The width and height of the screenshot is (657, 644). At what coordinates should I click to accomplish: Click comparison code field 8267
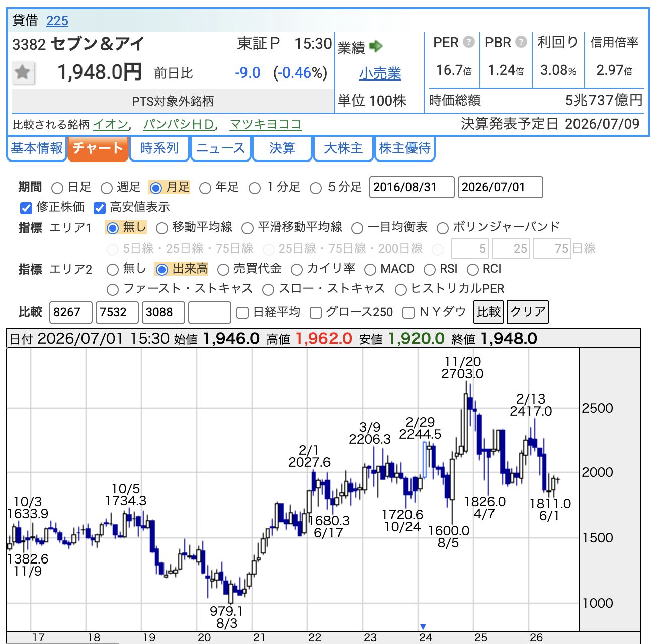click(71, 312)
